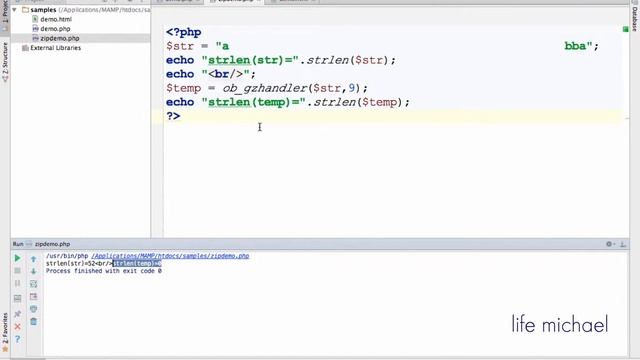
Task: Click the print icon in Run console toolbar
Action: tap(33, 309)
